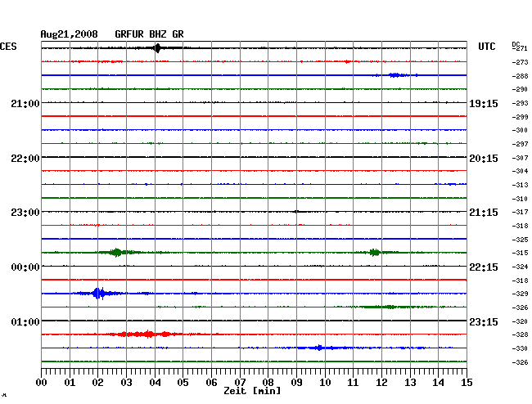This screenshot has width=532, height=404.
Task: Click the 20:15 UTC time label
Action: [484, 159]
